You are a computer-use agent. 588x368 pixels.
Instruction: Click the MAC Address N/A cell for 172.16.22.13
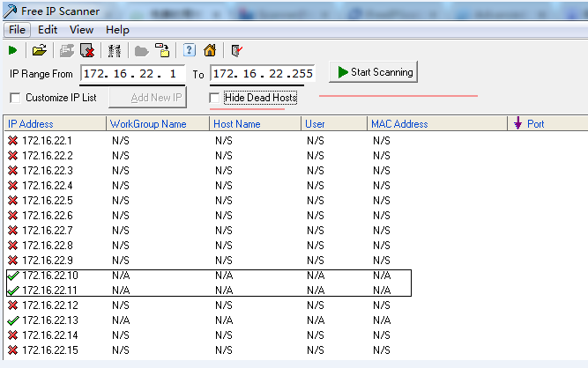pyautogui.click(x=382, y=320)
